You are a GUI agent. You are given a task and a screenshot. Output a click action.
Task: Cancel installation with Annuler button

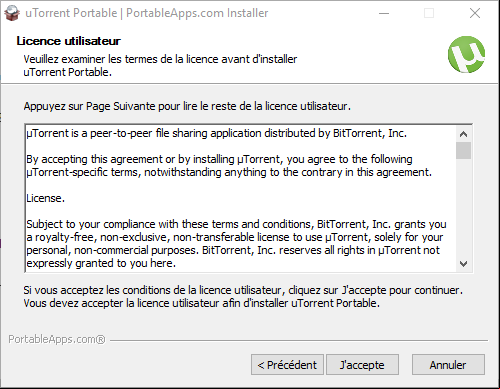[x=448, y=365]
